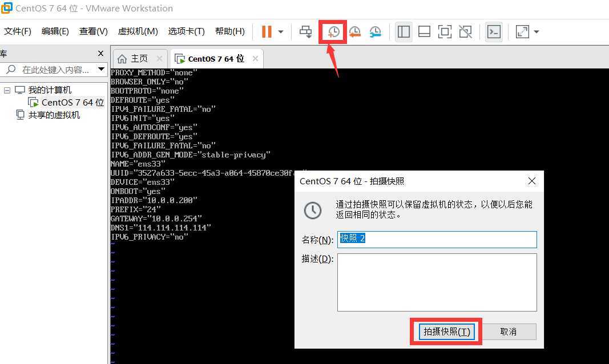609x364 pixels.
Task: Click the GATEWAY="10.0.0.254" line
Action: coord(156,219)
